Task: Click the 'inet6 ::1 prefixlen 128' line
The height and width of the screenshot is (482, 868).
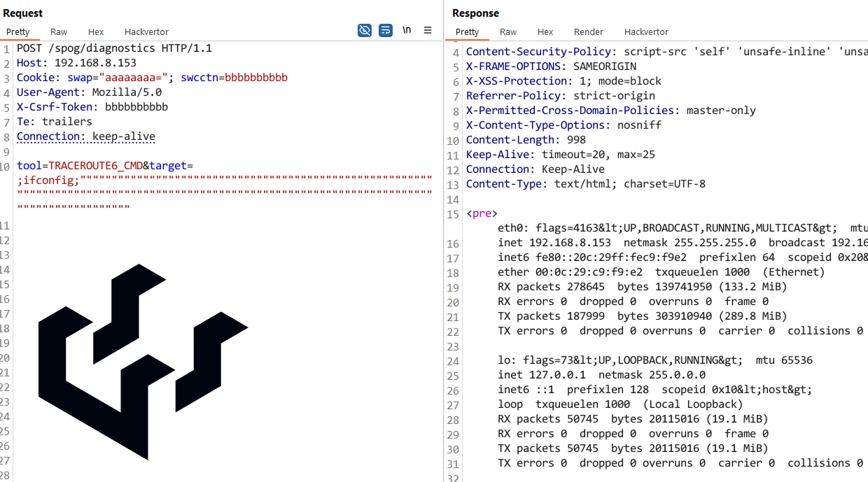Action: click(x=655, y=390)
